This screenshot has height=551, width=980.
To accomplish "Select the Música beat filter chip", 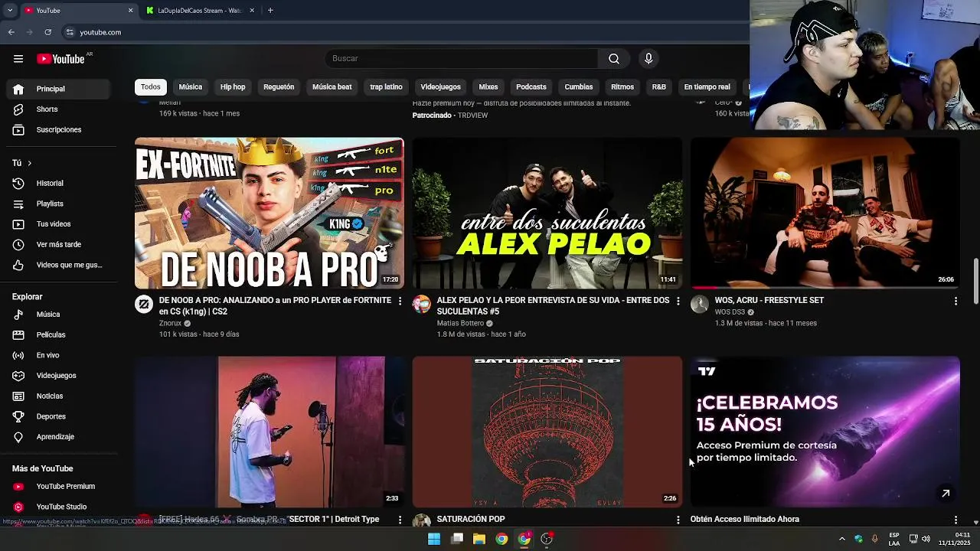I will 332,87.
